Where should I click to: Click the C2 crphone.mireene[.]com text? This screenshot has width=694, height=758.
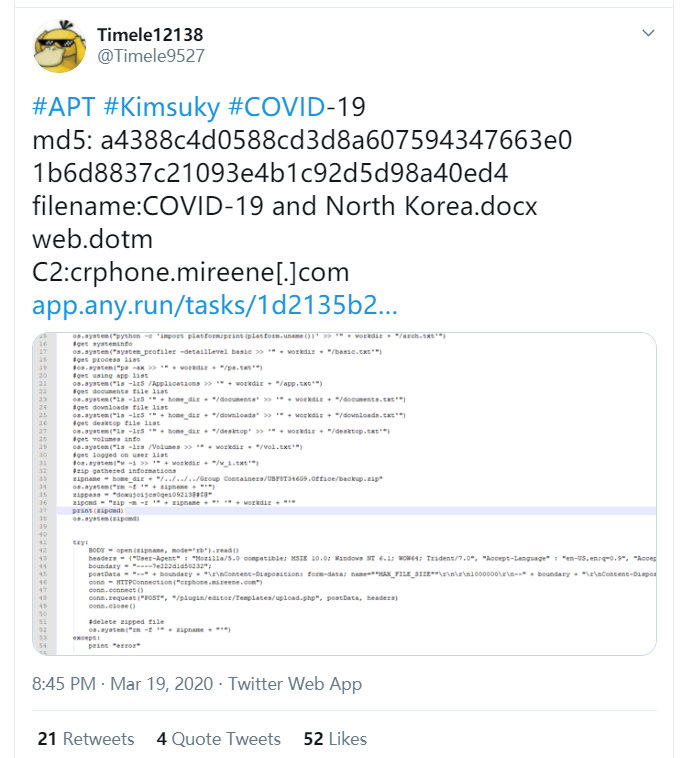(x=190, y=272)
